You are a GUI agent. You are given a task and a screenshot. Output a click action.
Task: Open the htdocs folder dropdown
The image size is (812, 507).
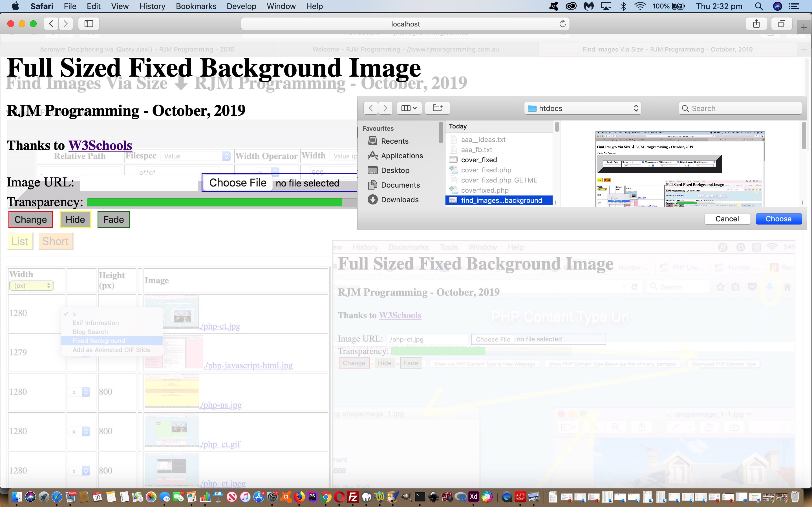click(x=582, y=108)
